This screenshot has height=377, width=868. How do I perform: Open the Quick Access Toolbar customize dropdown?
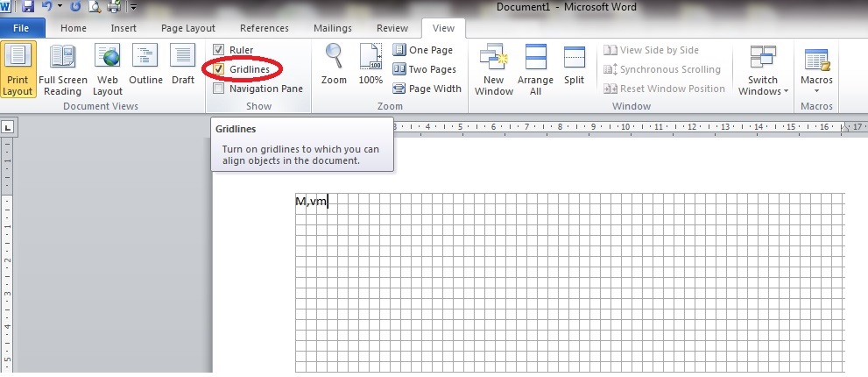tap(134, 8)
